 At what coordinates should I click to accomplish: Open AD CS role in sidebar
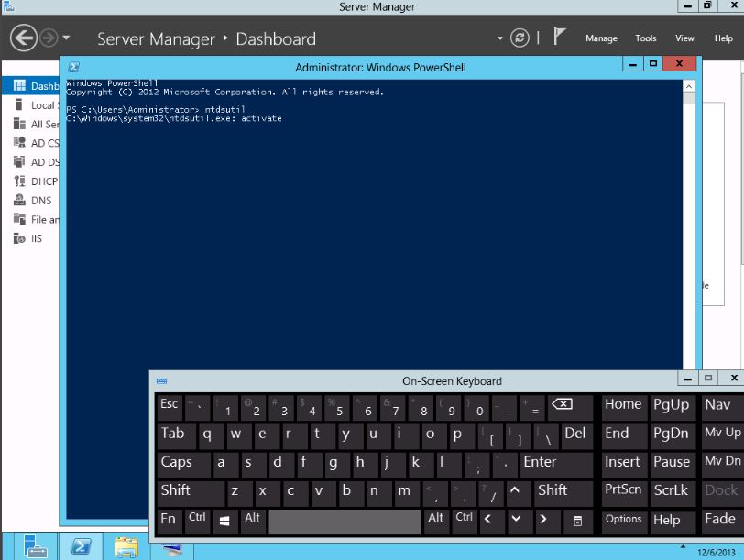(x=31, y=143)
